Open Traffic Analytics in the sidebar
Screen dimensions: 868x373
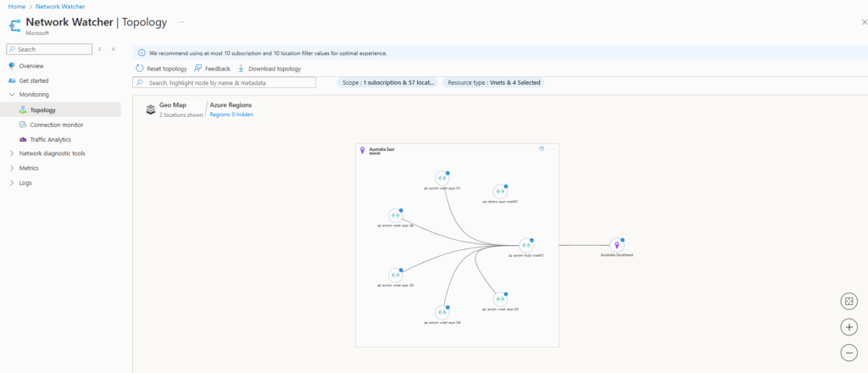point(51,139)
